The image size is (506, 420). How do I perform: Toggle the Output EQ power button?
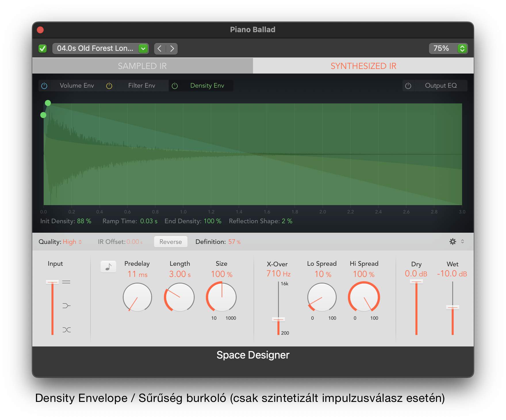[408, 86]
